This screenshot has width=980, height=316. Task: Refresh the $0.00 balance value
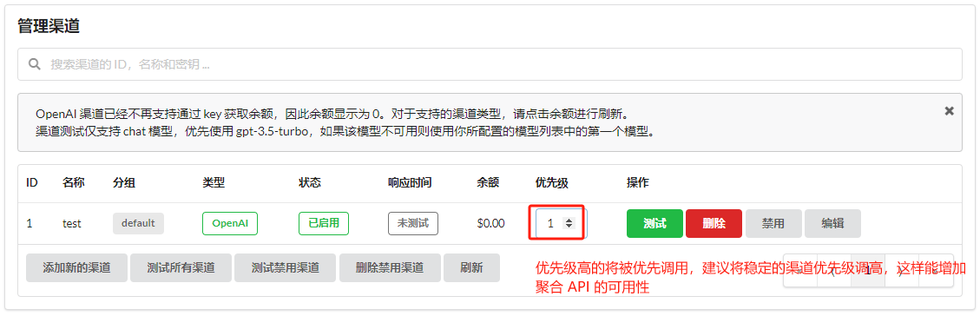click(x=490, y=224)
